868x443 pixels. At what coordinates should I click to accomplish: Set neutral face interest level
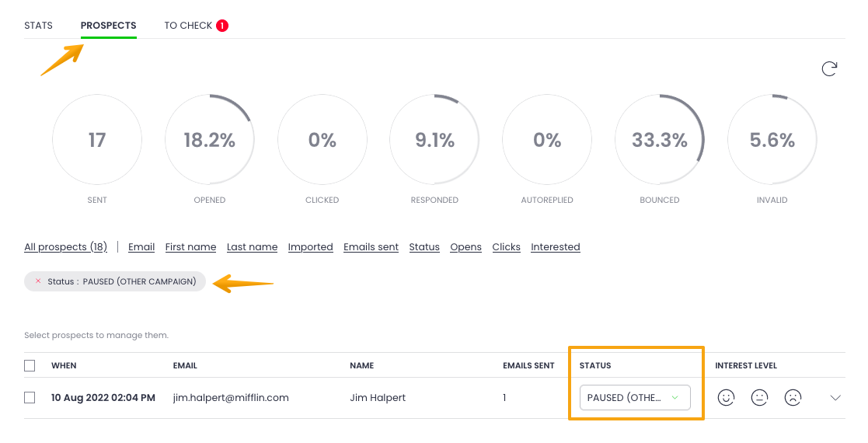(x=759, y=398)
